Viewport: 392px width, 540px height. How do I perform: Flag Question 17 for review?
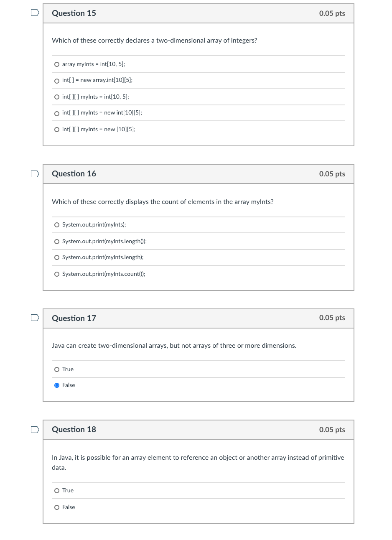pyautogui.click(x=35, y=318)
